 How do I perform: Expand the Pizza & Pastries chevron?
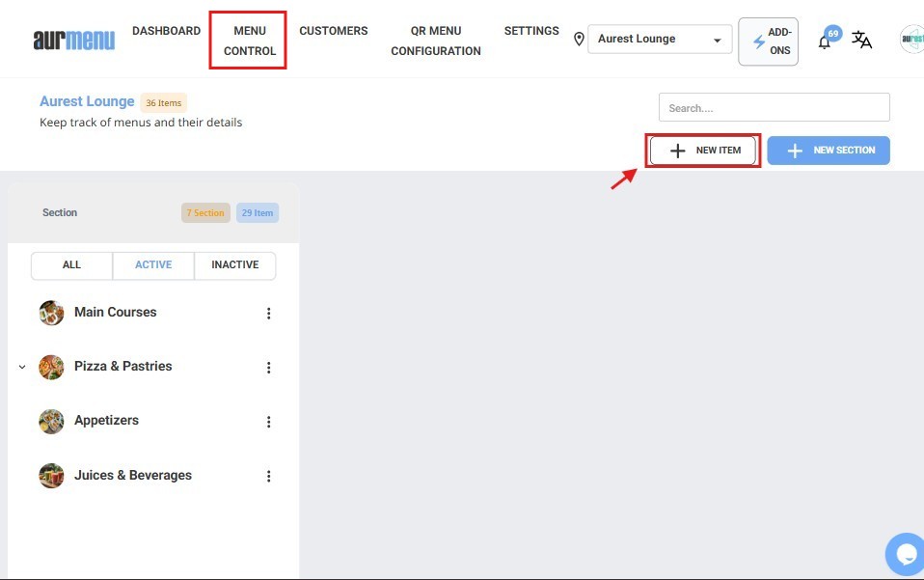pos(22,367)
